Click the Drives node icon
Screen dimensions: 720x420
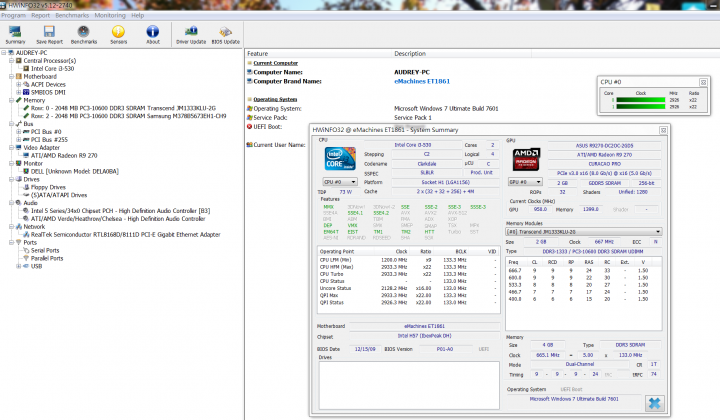[x=19, y=179]
